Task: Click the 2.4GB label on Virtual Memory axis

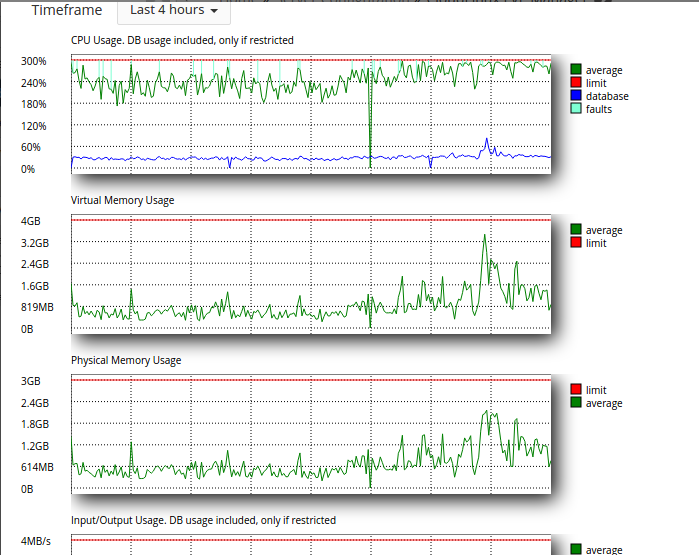Action: [35, 264]
